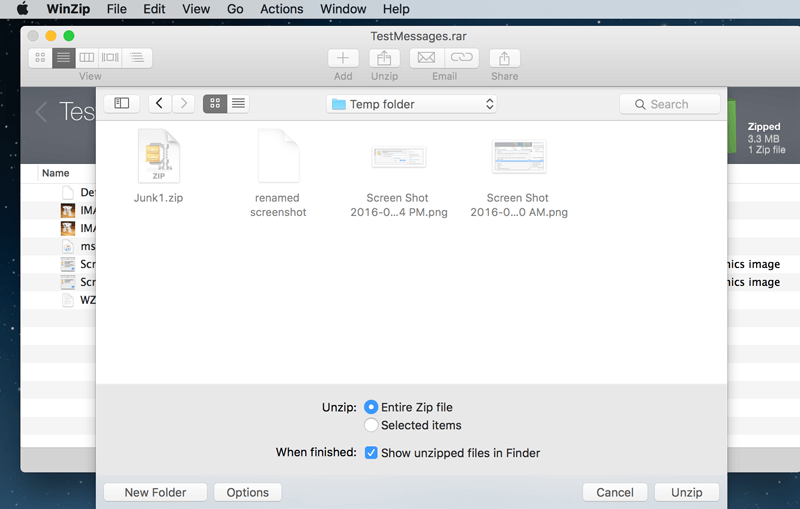Click the Unzip toolbar icon

pyautogui.click(x=384, y=58)
